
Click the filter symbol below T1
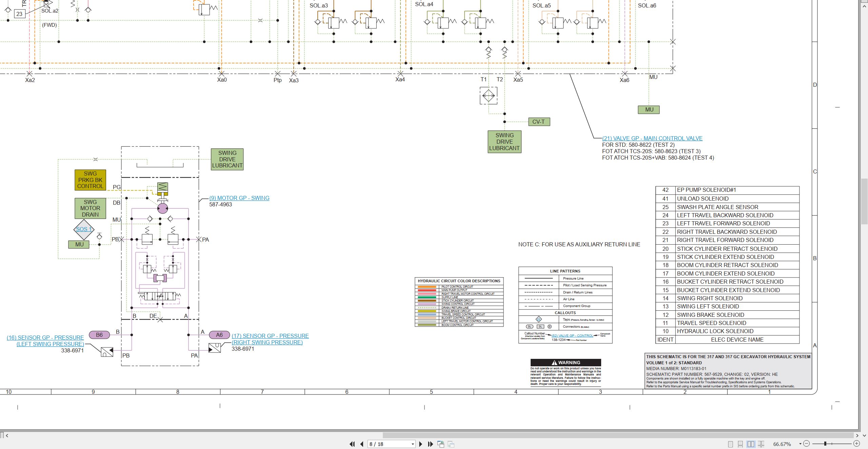[x=489, y=96]
